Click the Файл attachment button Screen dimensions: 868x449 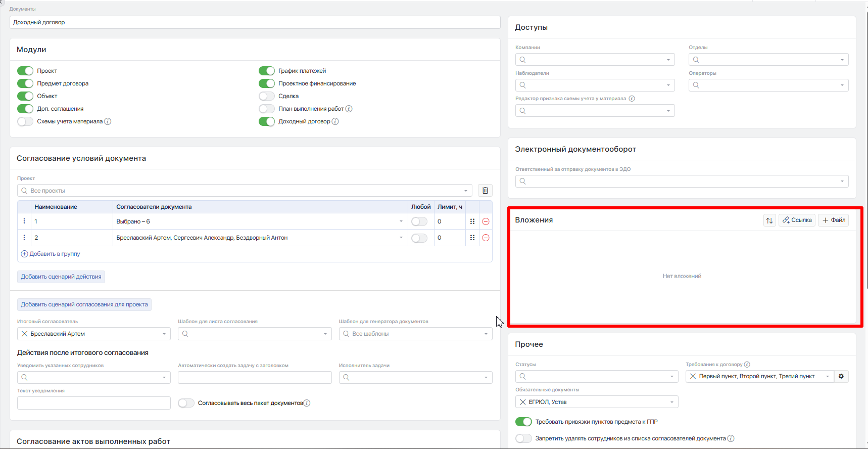pos(834,220)
